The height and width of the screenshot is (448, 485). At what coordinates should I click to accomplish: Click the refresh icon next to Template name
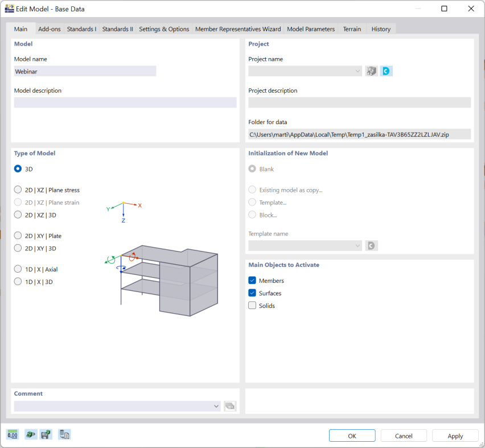pyautogui.click(x=371, y=245)
